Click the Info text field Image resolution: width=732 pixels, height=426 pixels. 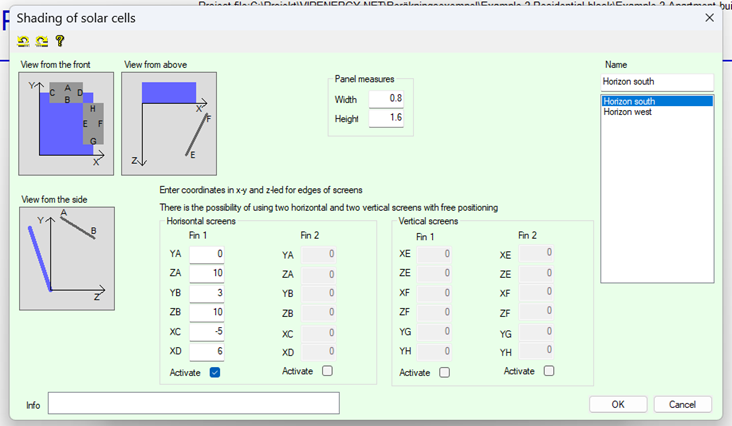(x=193, y=404)
